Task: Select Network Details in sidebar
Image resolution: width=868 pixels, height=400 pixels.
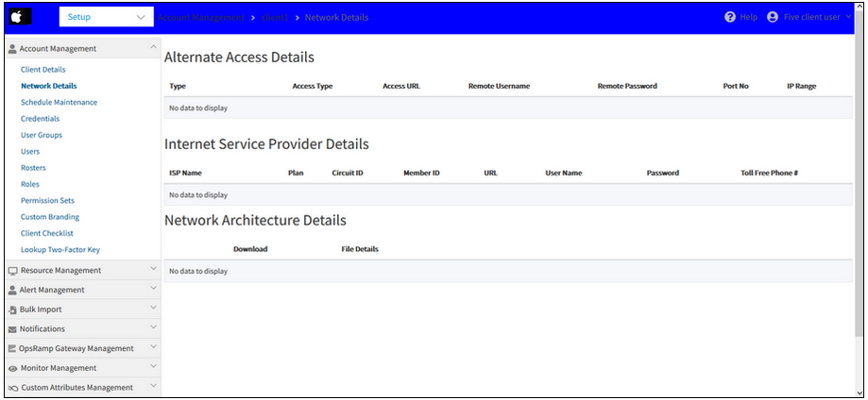Action: click(49, 86)
